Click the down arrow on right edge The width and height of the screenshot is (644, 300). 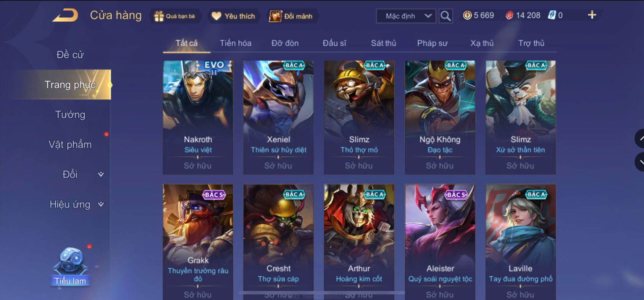click(x=640, y=162)
